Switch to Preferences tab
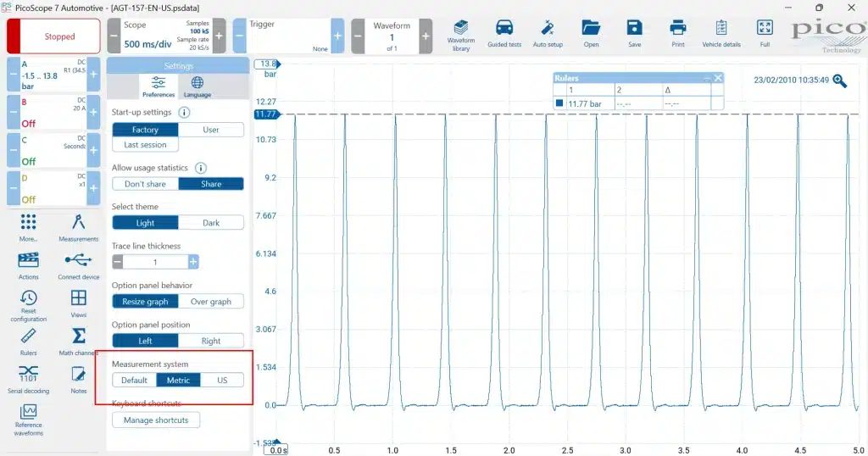Viewport: 868px width, 456px height. click(x=159, y=87)
